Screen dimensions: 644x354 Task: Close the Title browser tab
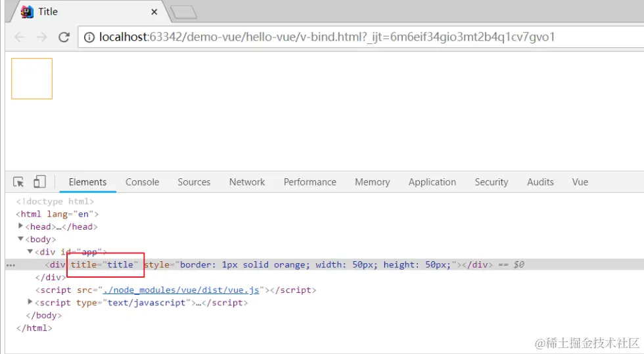(x=154, y=12)
